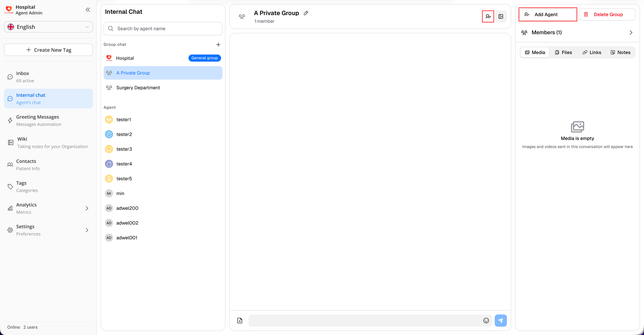Click the Delete Group button
The width and height of the screenshot is (644, 335).
[x=607, y=14]
